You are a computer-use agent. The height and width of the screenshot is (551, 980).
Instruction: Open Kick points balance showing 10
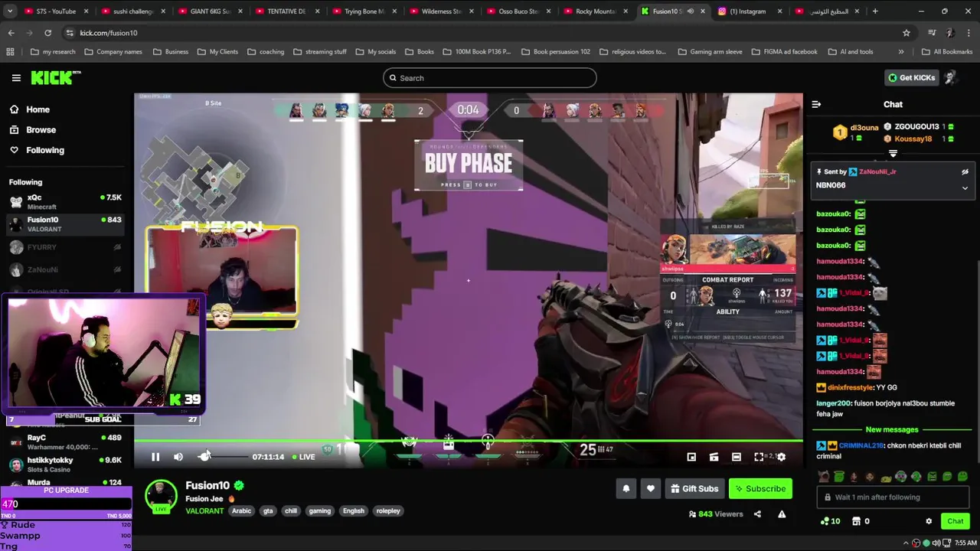pyautogui.click(x=831, y=521)
